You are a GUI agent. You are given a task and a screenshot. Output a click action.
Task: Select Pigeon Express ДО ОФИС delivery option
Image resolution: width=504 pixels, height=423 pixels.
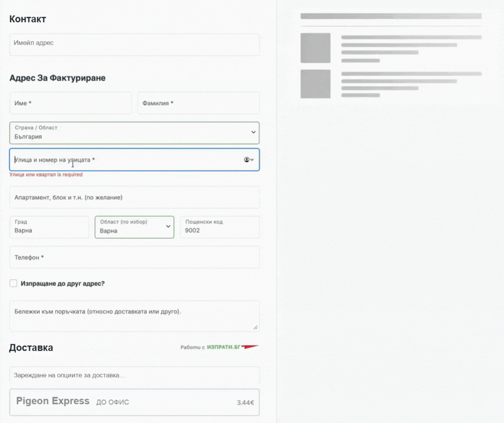click(x=135, y=403)
